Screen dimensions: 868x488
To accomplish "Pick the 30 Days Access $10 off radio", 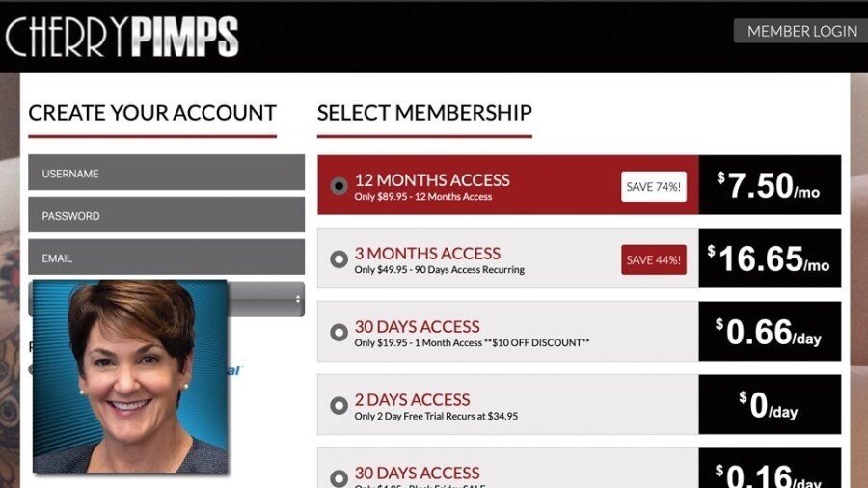I will tap(339, 333).
